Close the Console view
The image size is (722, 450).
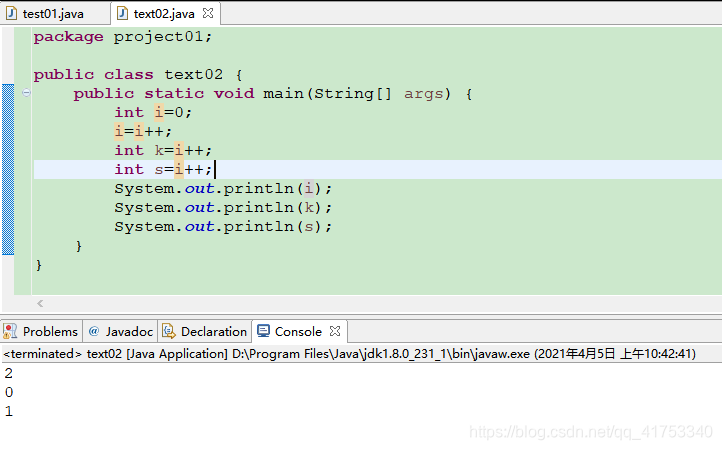pos(335,331)
